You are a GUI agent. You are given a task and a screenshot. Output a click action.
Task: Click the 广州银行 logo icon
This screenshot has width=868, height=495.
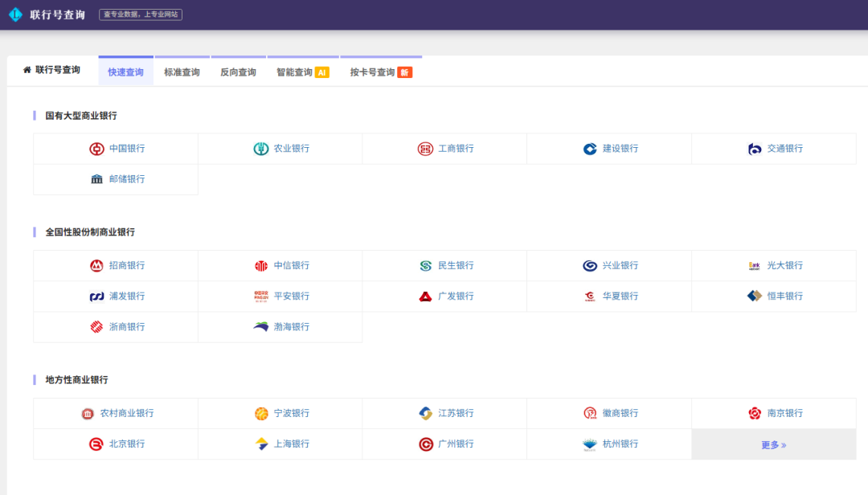pyautogui.click(x=425, y=444)
